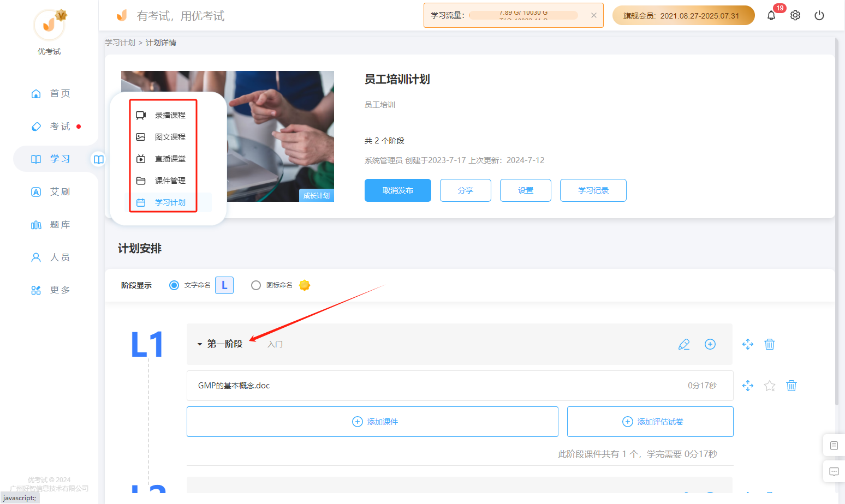
Task: Click the 添加课件 button
Action: pos(372,422)
